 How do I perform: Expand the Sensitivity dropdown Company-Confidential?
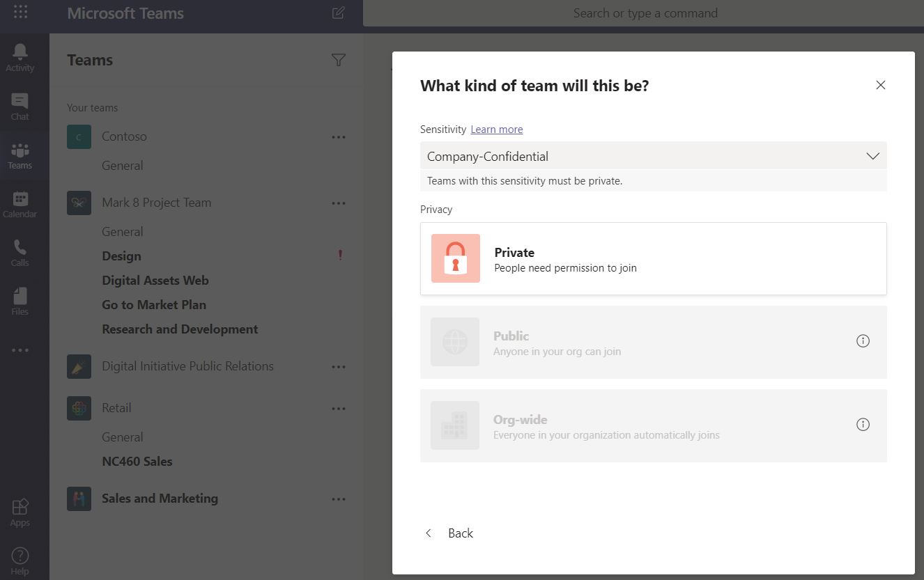[653, 156]
